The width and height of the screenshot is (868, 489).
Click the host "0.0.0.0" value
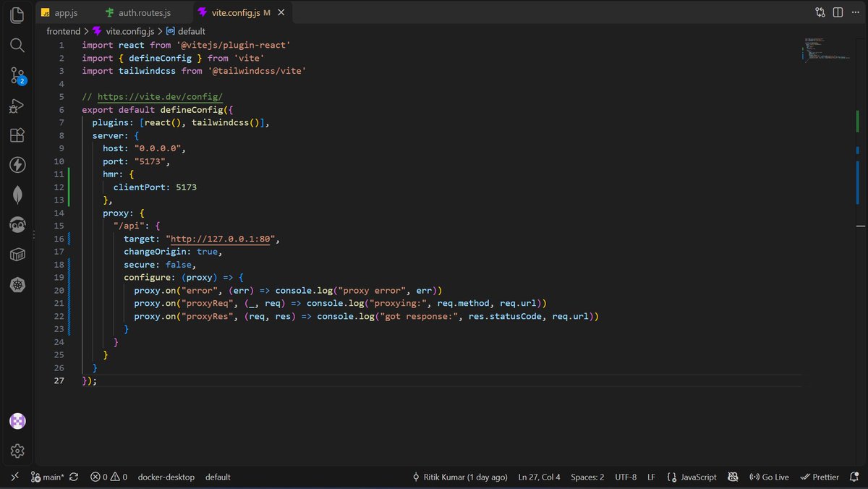(159, 148)
